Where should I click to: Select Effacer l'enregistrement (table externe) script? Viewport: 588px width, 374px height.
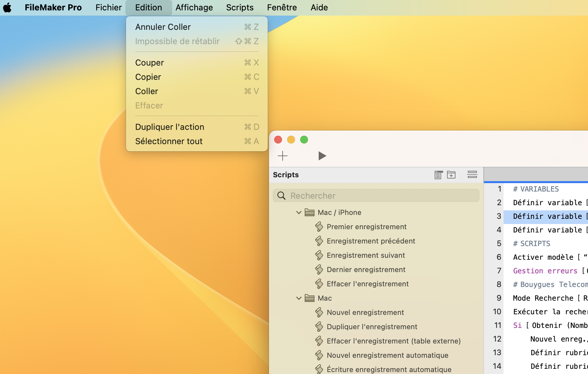point(394,341)
